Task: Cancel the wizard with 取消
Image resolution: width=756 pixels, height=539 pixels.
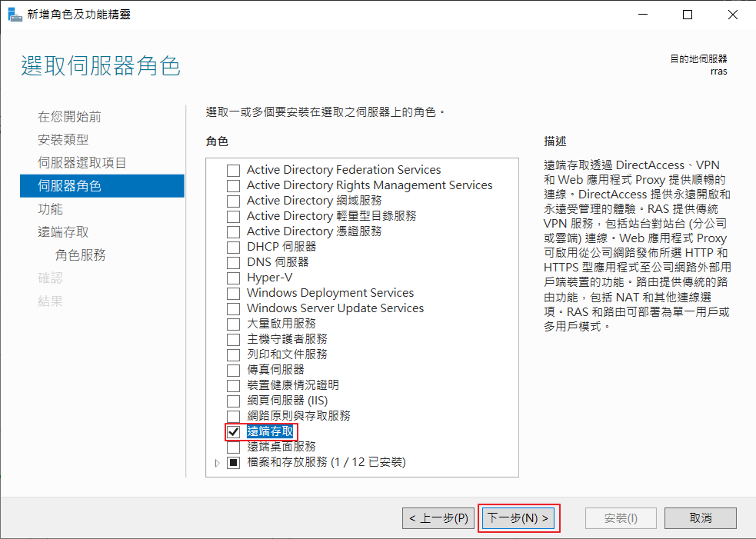Action: pos(701,518)
